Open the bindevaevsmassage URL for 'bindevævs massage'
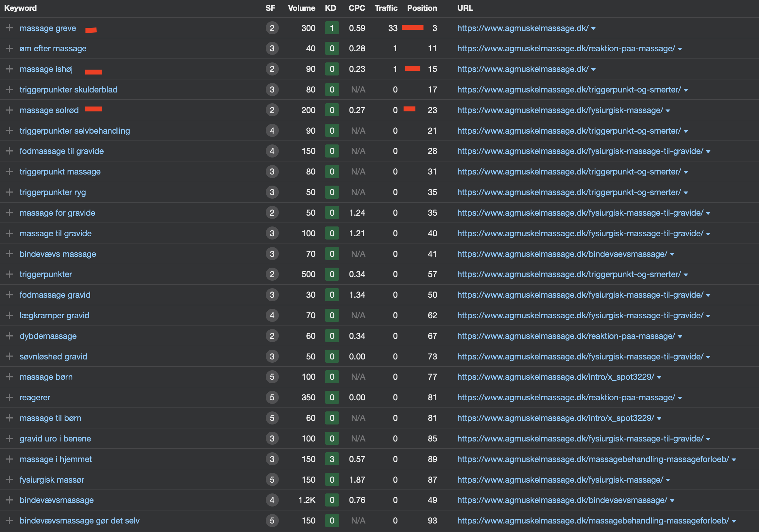The image size is (759, 532). [x=562, y=254]
